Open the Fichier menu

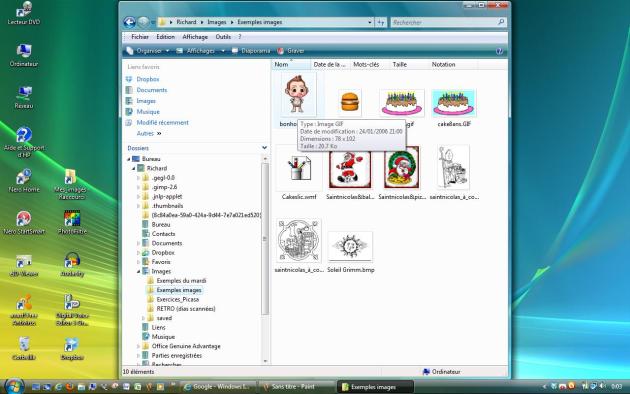point(140,37)
